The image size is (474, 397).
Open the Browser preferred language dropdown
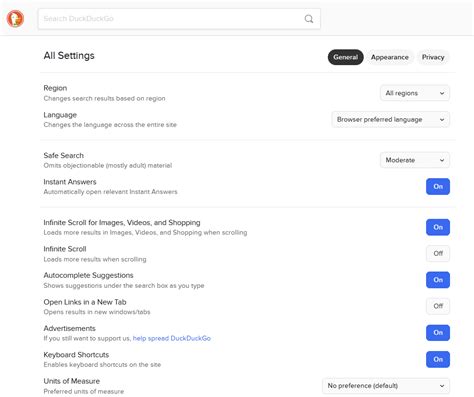point(390,119)
